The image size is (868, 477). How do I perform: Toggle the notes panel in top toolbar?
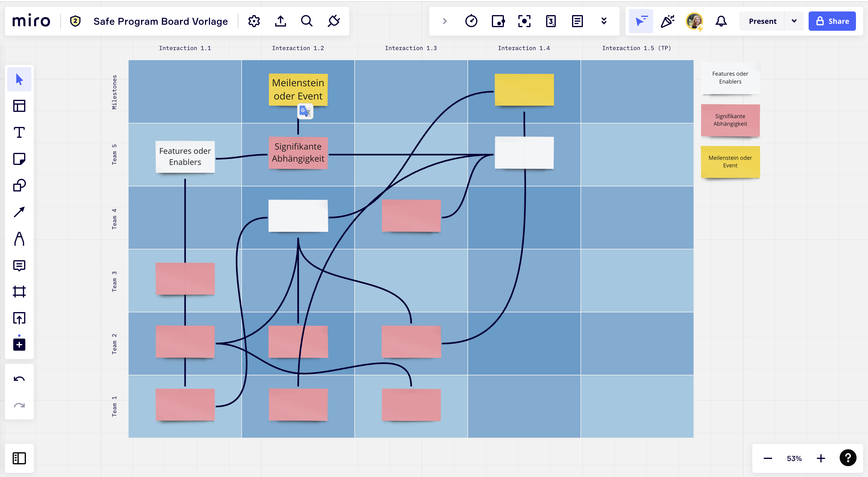click(577, 21)
